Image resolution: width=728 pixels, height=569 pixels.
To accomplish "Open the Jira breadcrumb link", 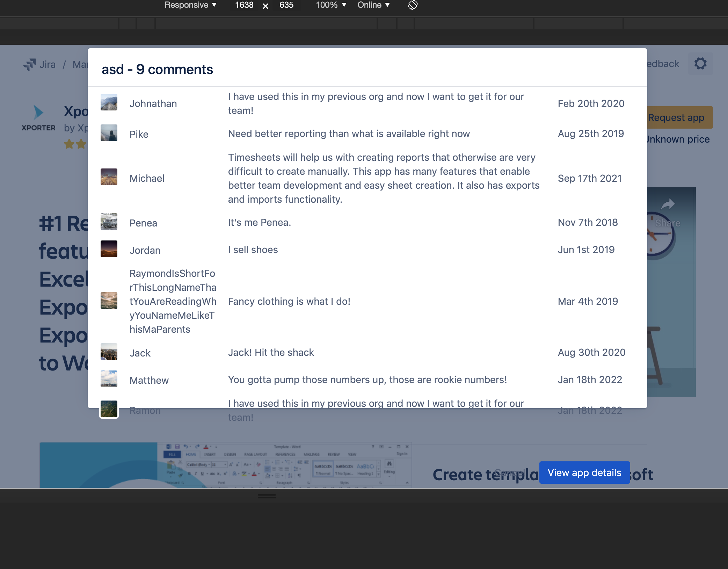I will (x=48, y=64).
